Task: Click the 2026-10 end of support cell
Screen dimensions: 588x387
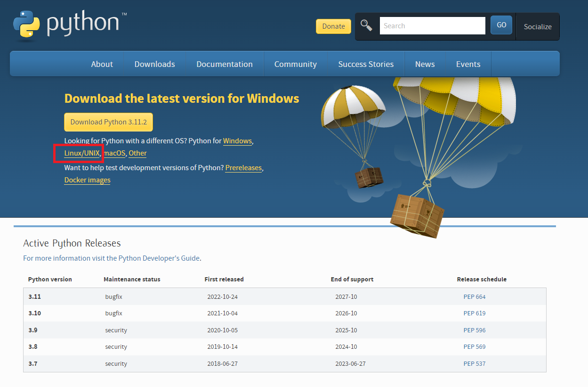Action: (x=346, y=313)
